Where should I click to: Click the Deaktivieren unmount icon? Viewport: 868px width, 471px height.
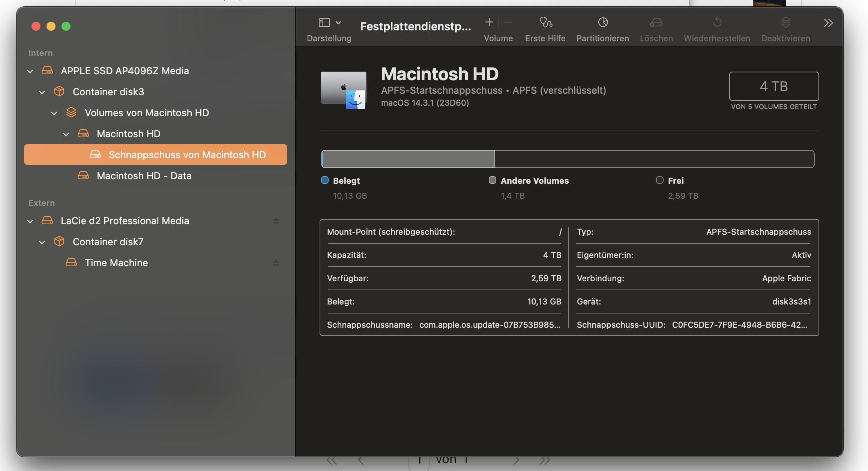point(786,22)
